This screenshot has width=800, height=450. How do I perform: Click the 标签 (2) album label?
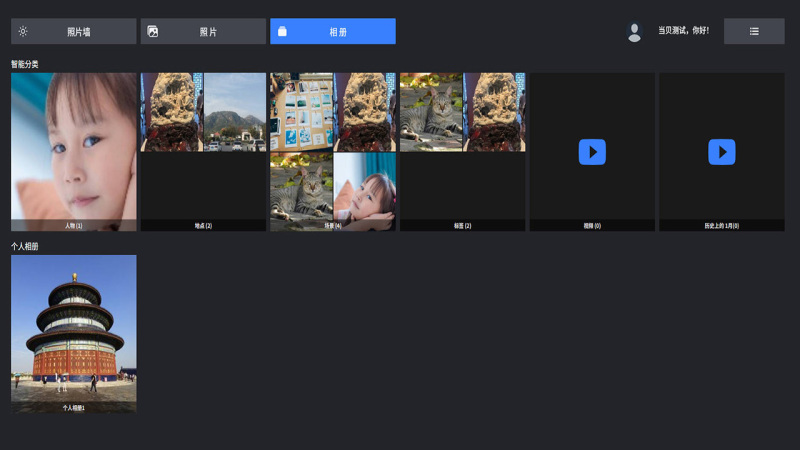(462, 226)
